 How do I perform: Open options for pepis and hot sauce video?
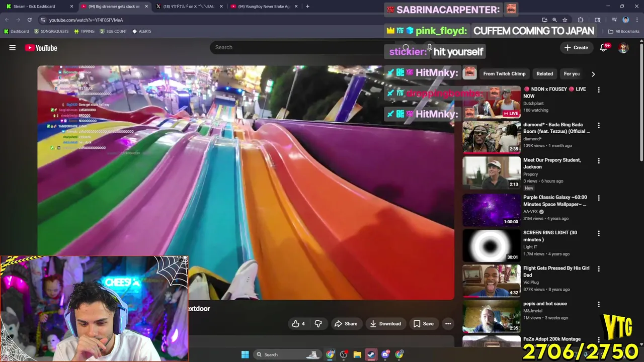(599, 304)
